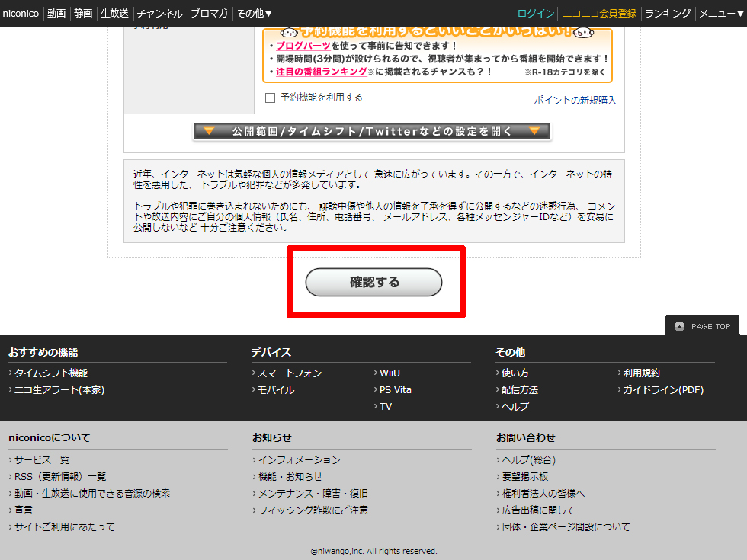This screenshot has width=747, height=560.
Task: Open タイムシフト機能 footer link
Action: tap(50, 373)
